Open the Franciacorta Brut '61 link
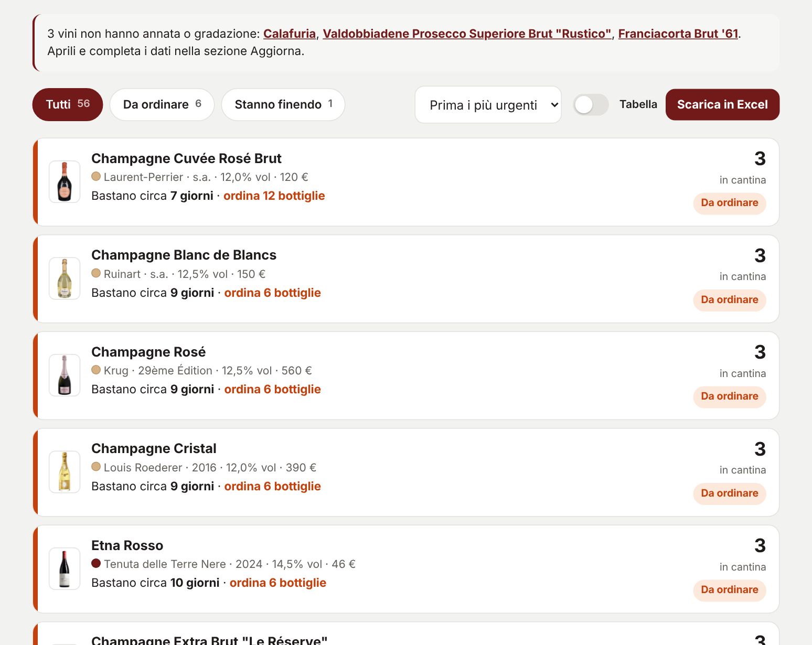This screenshot has height=645, width=812. [678, 34]
